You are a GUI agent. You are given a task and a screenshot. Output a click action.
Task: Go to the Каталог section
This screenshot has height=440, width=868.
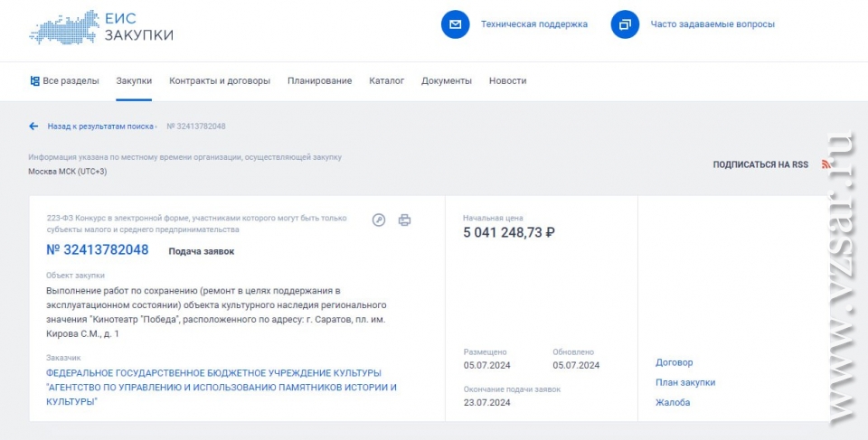(386, 80)
